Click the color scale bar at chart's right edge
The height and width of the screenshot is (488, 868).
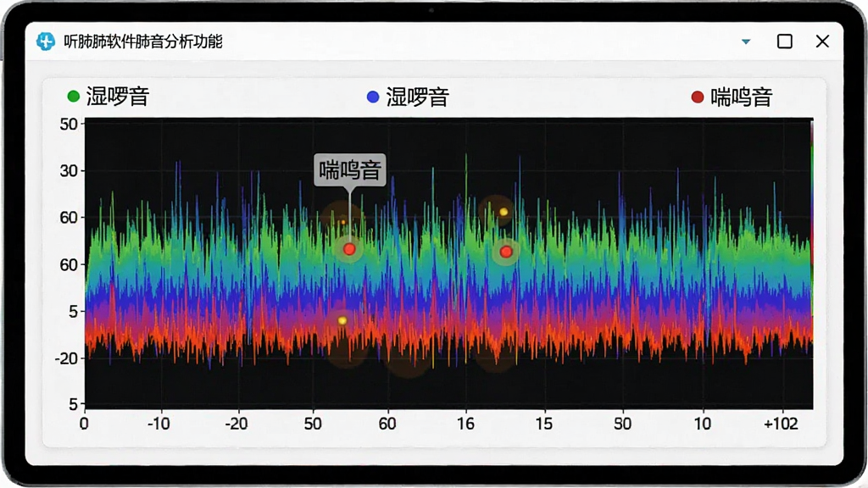pos(811,219)
